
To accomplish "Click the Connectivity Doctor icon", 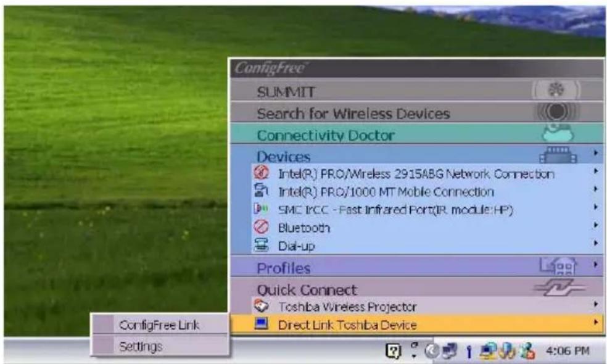I will point(558,133).
